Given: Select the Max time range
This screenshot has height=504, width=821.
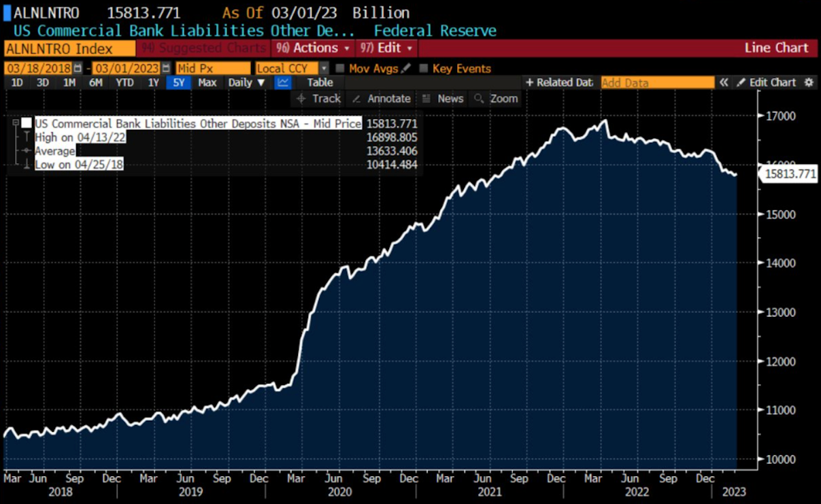Looking at the screenshot, I should tap(207, 82).
